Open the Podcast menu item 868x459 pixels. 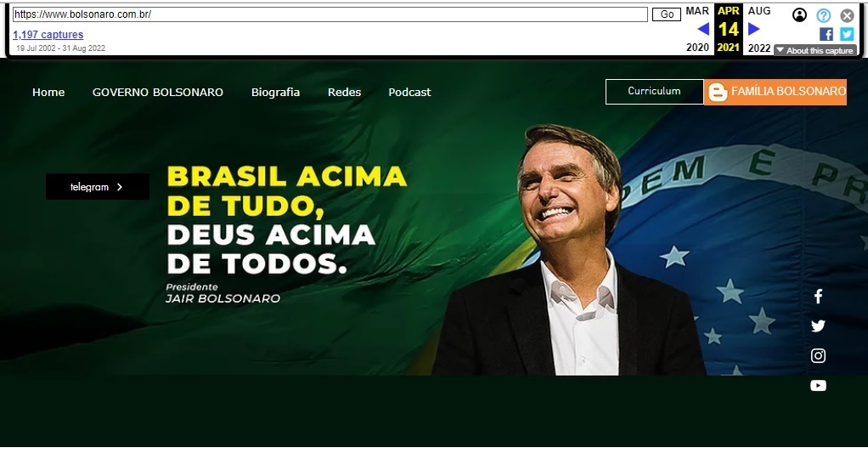pyautogui.click(x=409, y=93)
